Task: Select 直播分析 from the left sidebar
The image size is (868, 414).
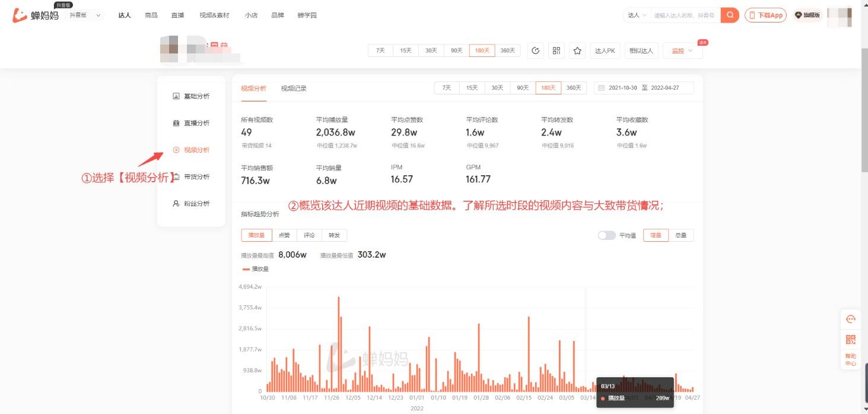Action: click(x=191, y=123)
